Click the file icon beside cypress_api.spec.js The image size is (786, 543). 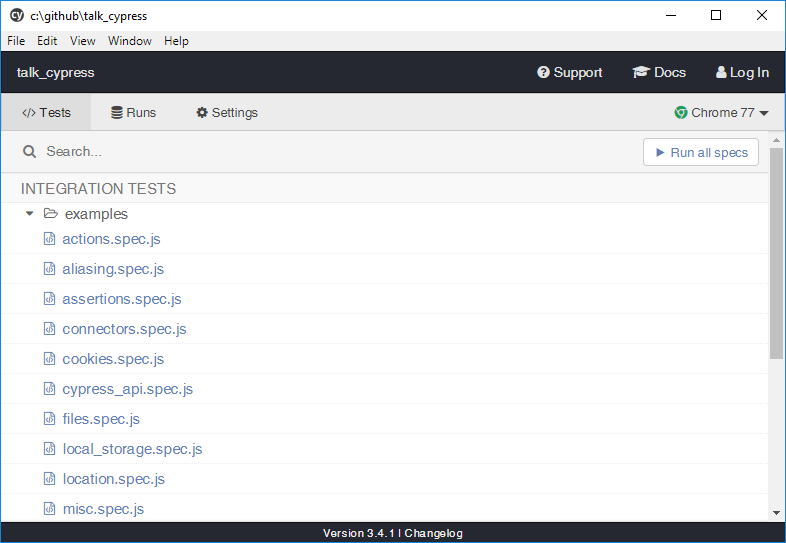pyautogui.click(x=49, y=389)
